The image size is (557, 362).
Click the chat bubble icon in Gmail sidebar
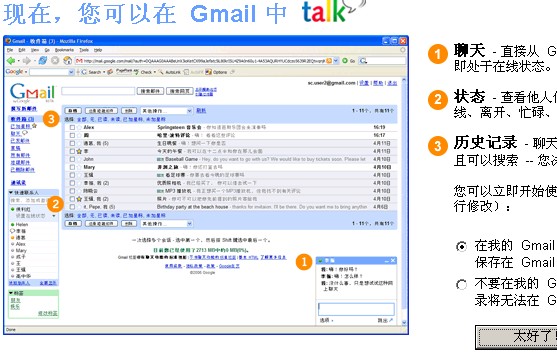pyautogui.click(x=25, y=133)
